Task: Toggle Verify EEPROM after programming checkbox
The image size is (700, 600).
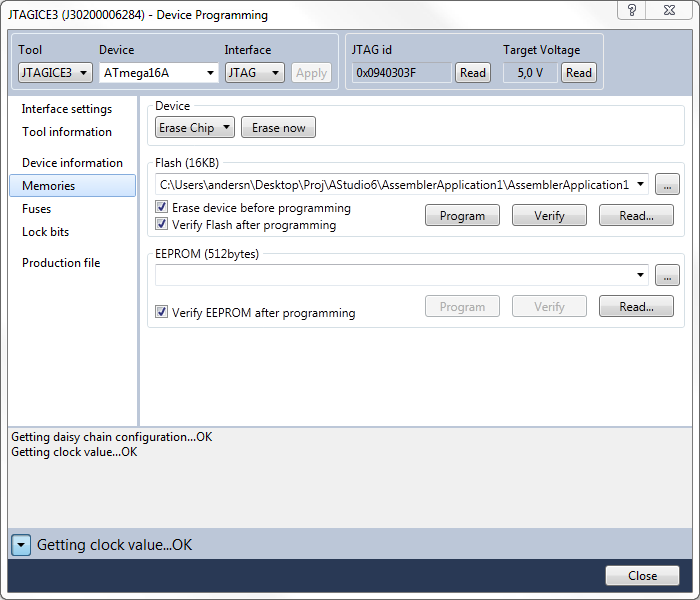Action: (162, 313)
